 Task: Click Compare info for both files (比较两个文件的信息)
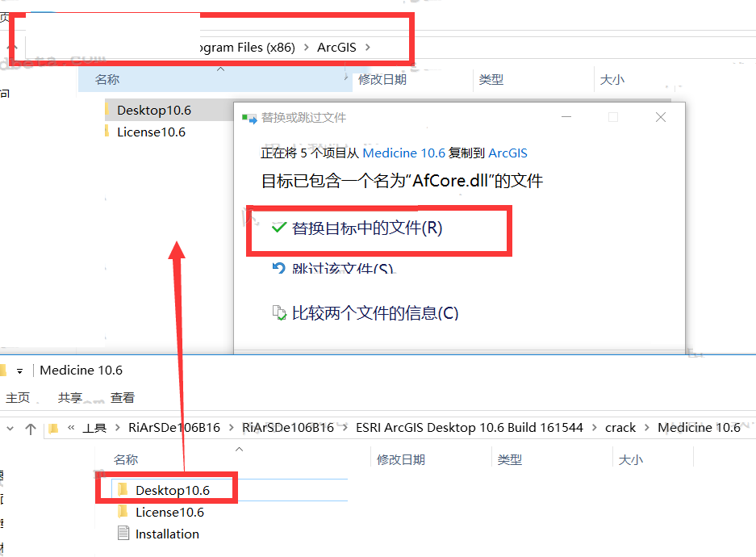(375, 313)
